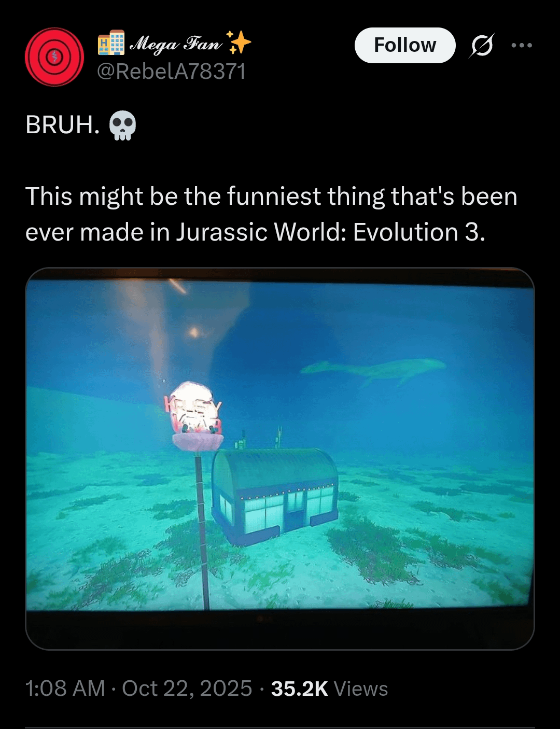Open the red circular profile avatar
Image resolution: width=560 pixels, height=729 pixels.
(x=54, y=57)
